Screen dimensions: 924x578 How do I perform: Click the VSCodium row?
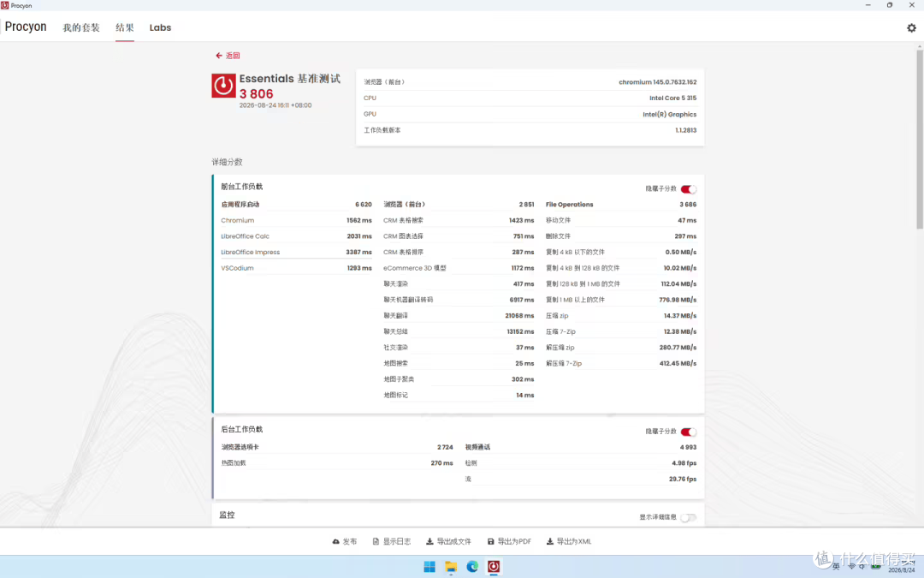coord(296,268)
